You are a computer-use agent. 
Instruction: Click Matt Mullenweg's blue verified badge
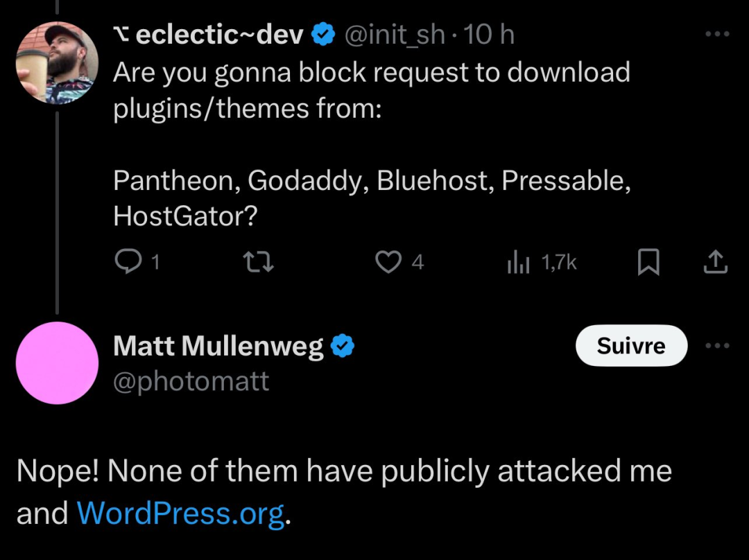tap(343, 346)
